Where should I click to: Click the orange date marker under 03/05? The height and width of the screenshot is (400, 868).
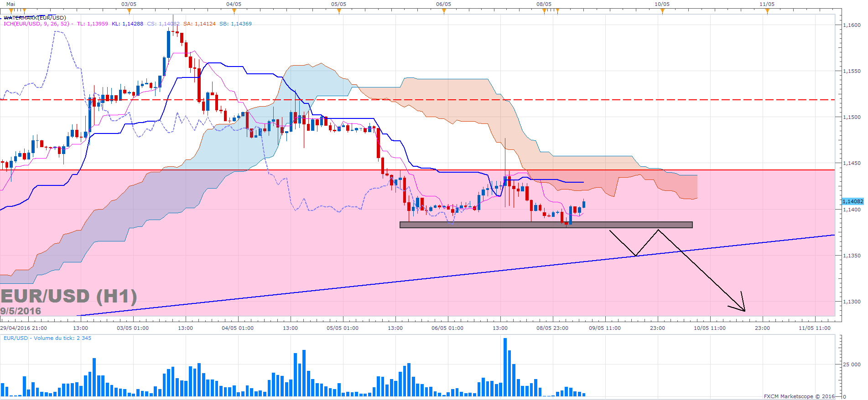pyautogui.click(x=129, y=11)
